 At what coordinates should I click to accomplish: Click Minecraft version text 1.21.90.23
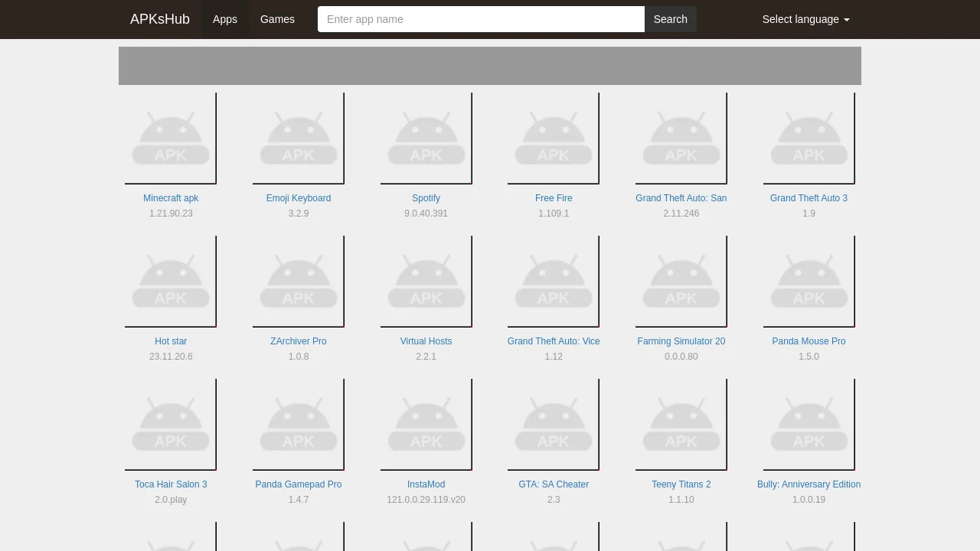171,214
